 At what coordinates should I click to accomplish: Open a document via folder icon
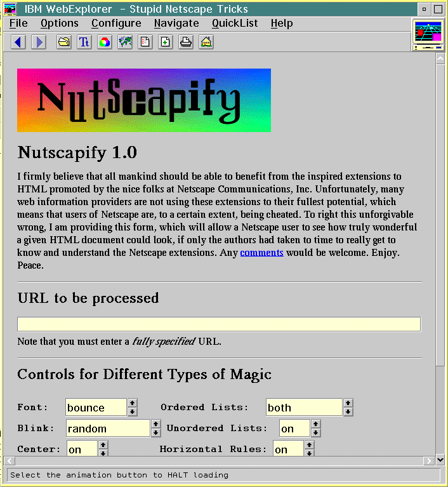(x=64, y=43)
